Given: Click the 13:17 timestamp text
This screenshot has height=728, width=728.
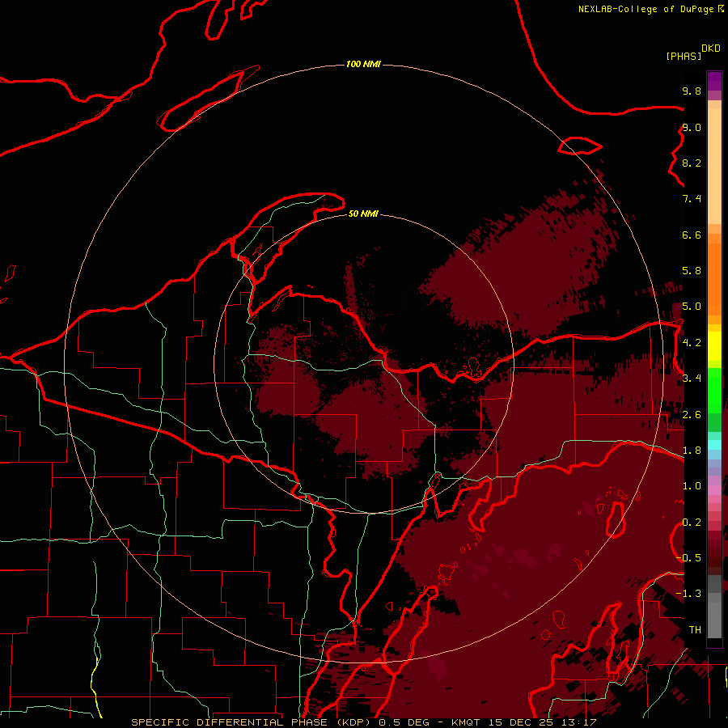Looking at the screenshot, I should (579, 722).
